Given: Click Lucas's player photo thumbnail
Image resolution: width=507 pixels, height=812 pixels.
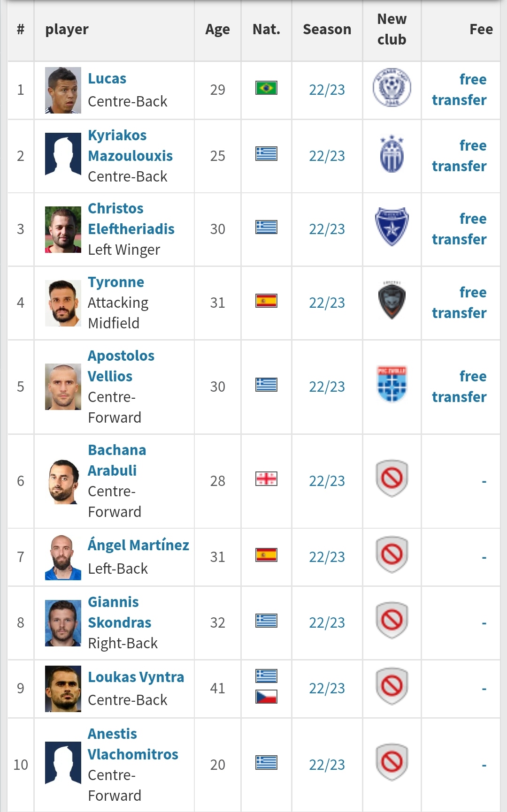Looking at the screenshot, I should pos(63,90).
